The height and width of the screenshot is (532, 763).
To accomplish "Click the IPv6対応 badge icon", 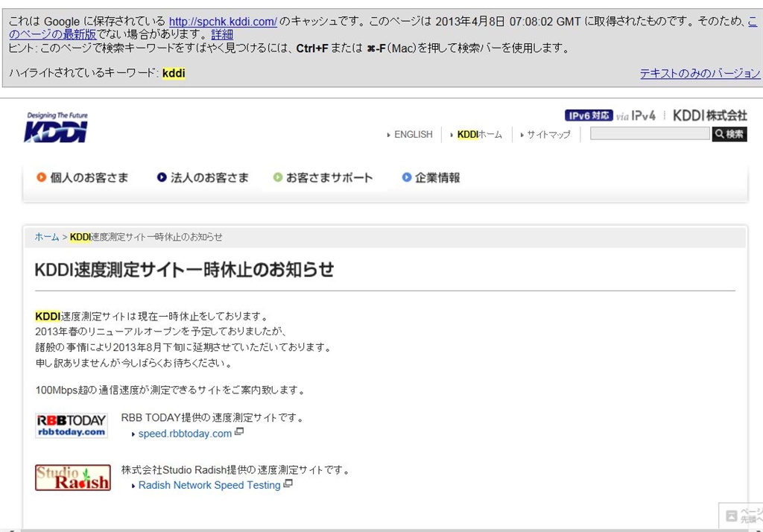I will [589, 115].
